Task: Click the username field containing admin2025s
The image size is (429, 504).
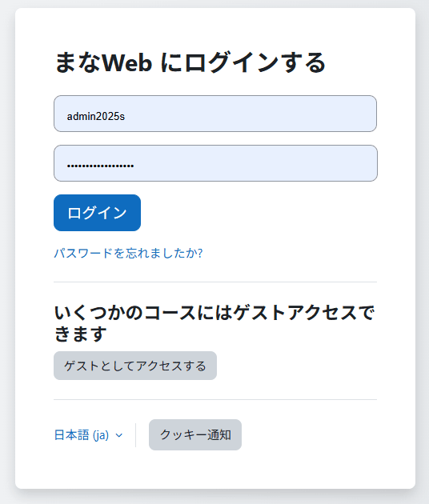Action: click(215, 114)
